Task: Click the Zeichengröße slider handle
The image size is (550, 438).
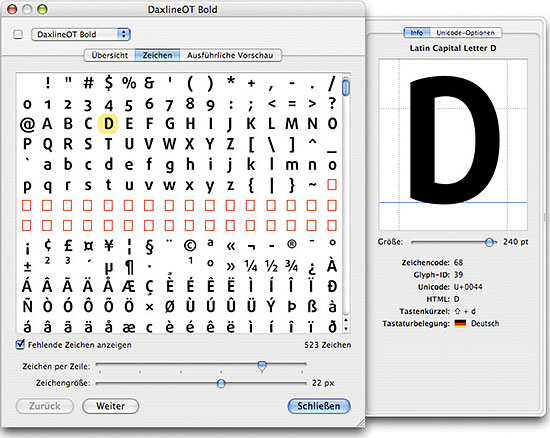Action: tap(221, 383)
